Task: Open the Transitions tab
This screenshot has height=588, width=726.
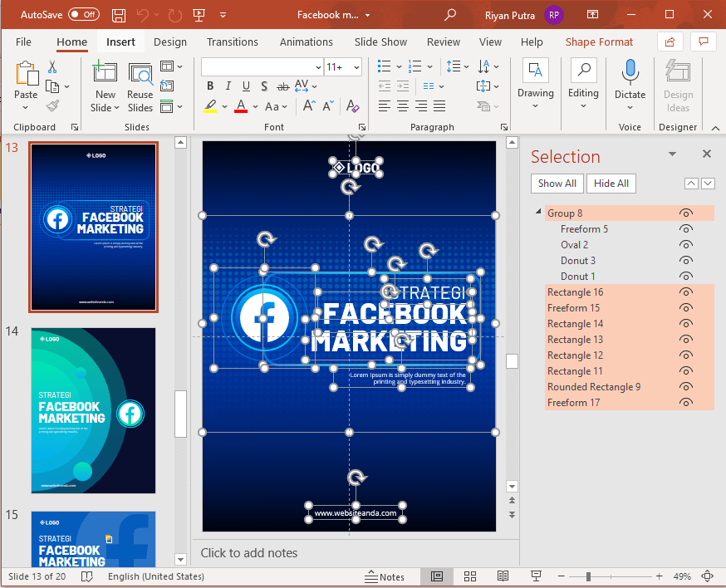Action: [x=233, y=42]
